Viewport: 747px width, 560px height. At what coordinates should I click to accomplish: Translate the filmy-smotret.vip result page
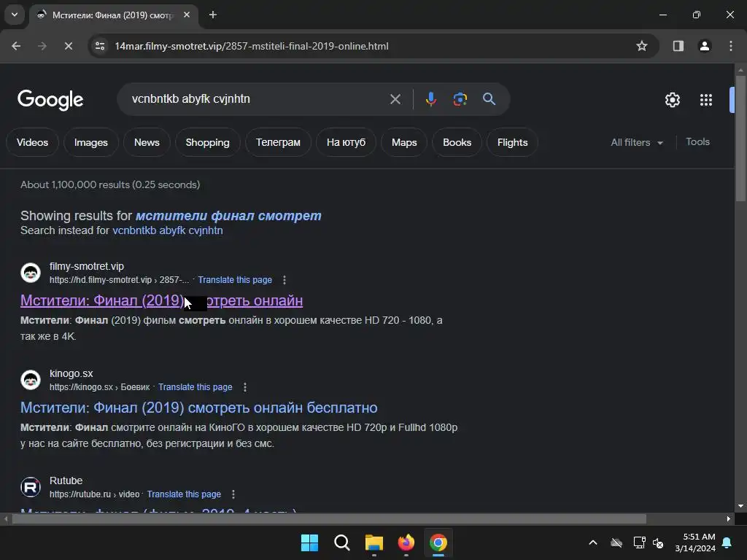[x=235, y=280]
